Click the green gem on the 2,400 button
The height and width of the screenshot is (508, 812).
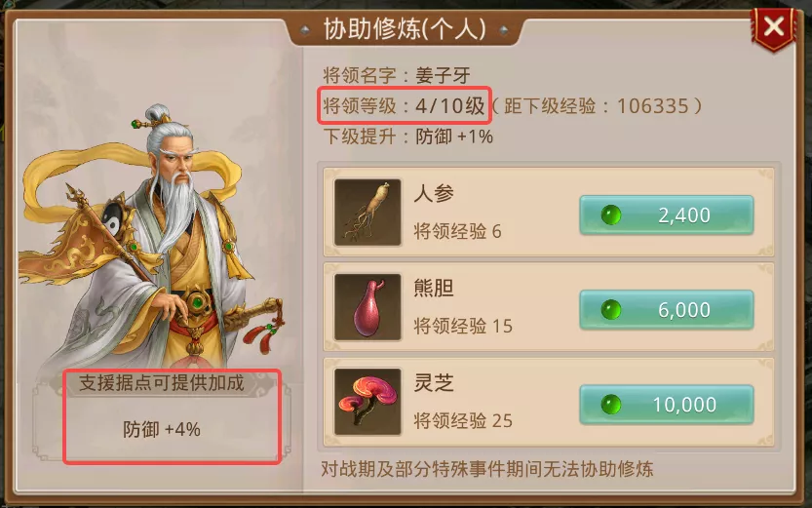click(611, 215)
